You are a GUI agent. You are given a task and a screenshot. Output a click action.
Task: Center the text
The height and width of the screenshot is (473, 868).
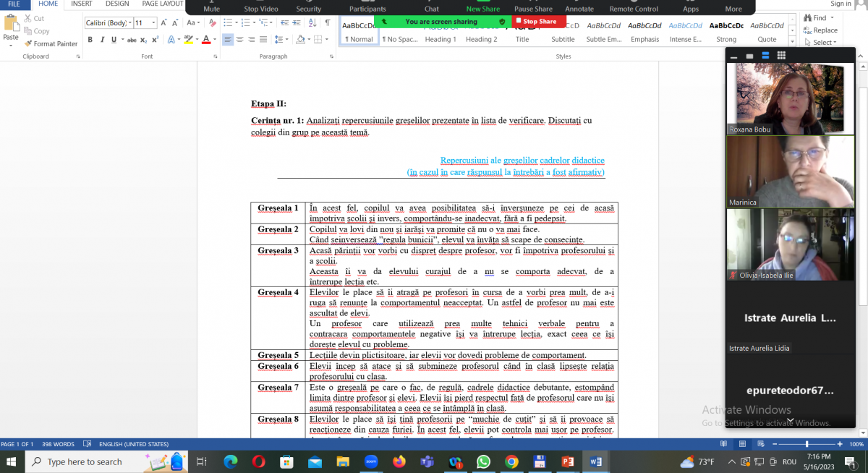click(x=240, y=40)
